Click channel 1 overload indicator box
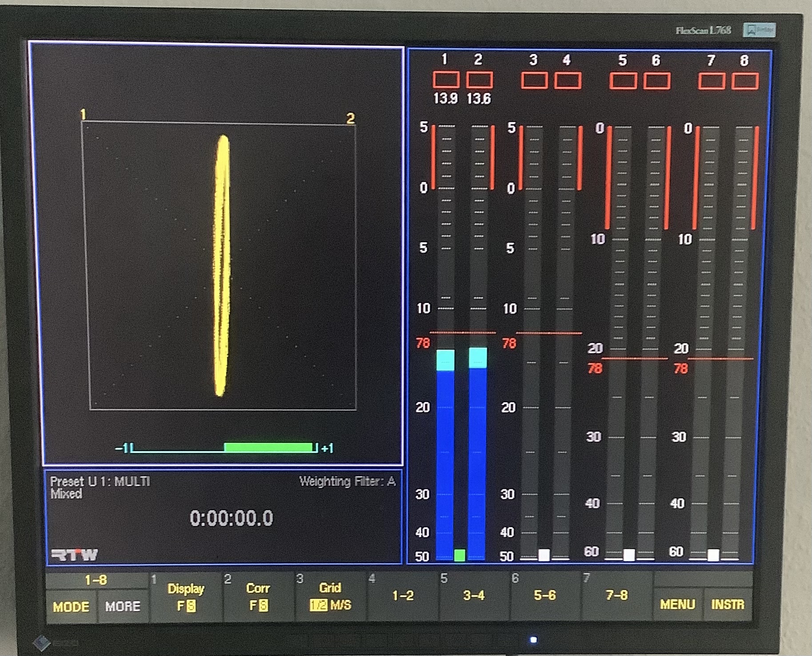Image resolution: width=812 pixels, height=656 pixels. pos(446,80)
